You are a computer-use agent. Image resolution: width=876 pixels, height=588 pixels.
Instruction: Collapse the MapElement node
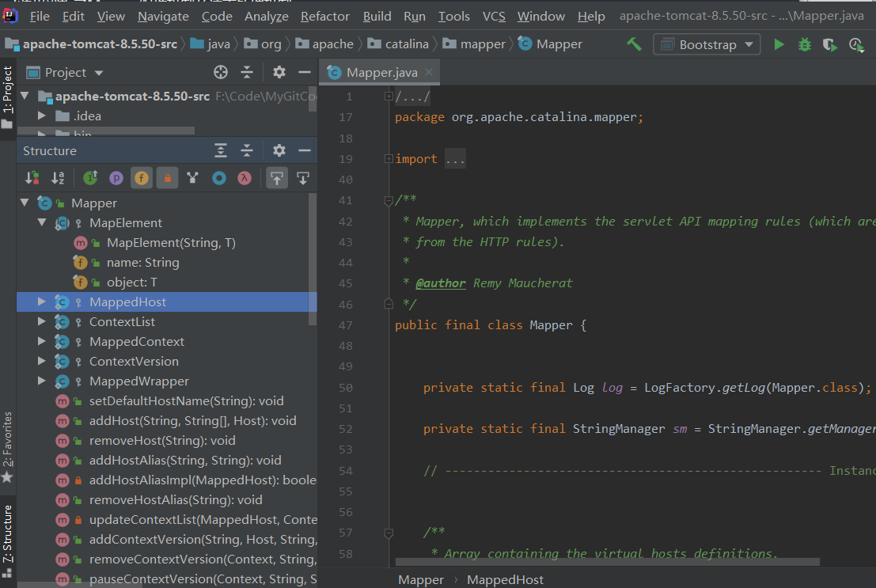tap(42, 222)
